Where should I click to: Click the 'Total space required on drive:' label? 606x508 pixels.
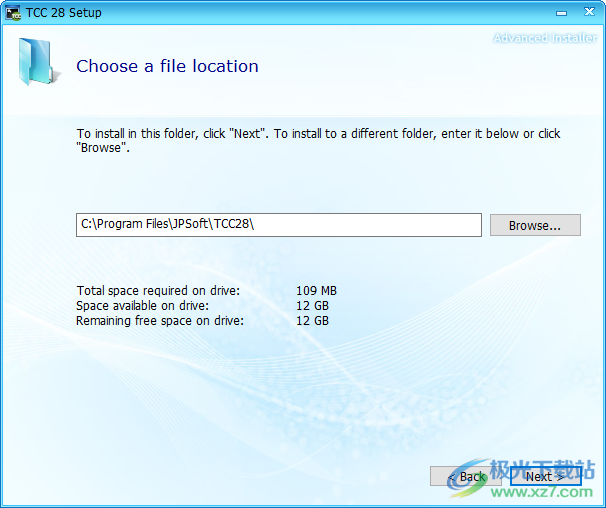[x=158, y=291]
